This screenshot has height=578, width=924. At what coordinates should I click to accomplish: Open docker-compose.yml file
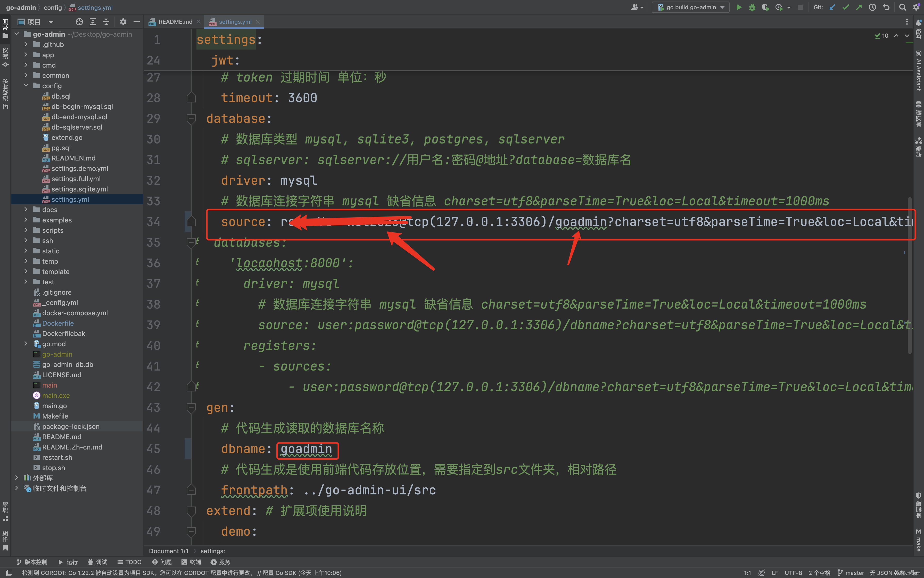pyautogui.click(x=75, y=313)
